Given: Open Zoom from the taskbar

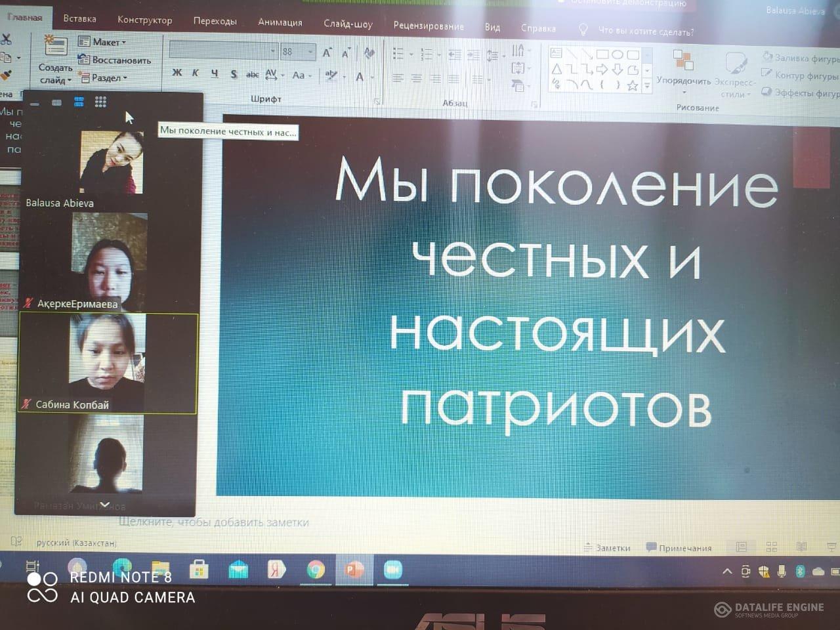Looking at the screenshot, I should [x=392, y=570].
